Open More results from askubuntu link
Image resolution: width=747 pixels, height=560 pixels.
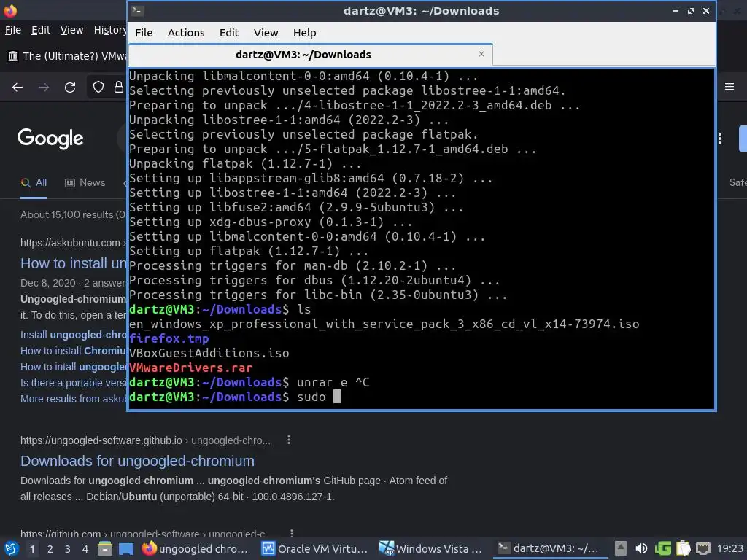74,399
